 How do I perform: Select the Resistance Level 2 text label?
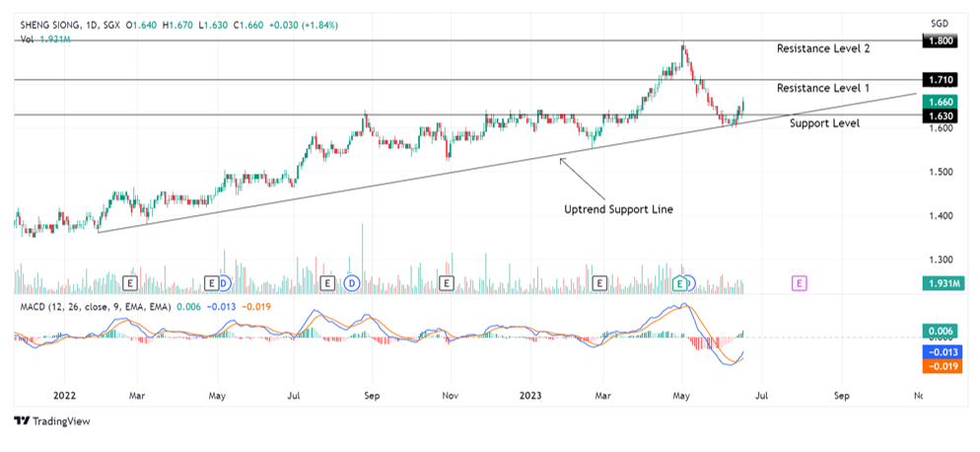(823, 48)
